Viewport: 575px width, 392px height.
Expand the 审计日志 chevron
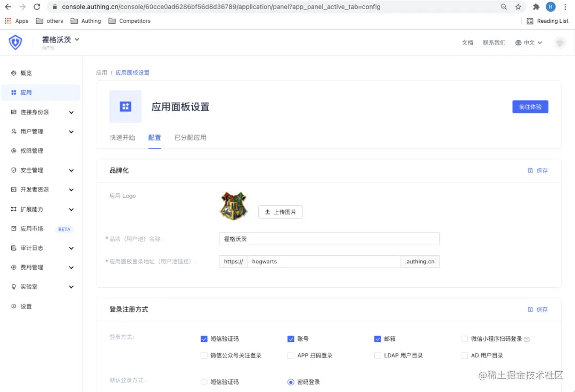click(71, 248)
